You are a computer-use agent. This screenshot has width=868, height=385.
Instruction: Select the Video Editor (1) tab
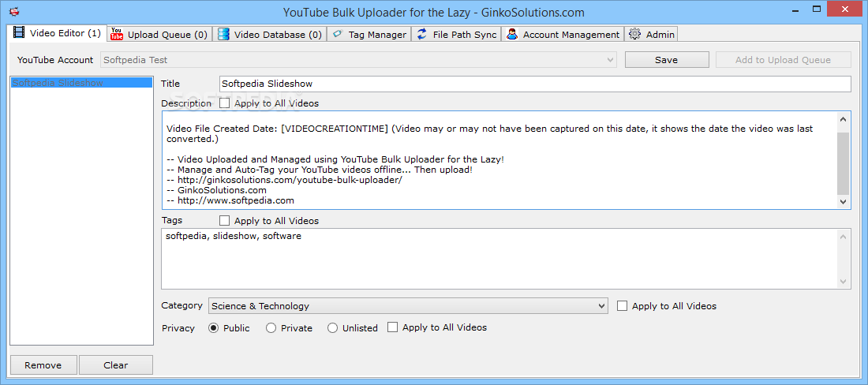(58, 32)
